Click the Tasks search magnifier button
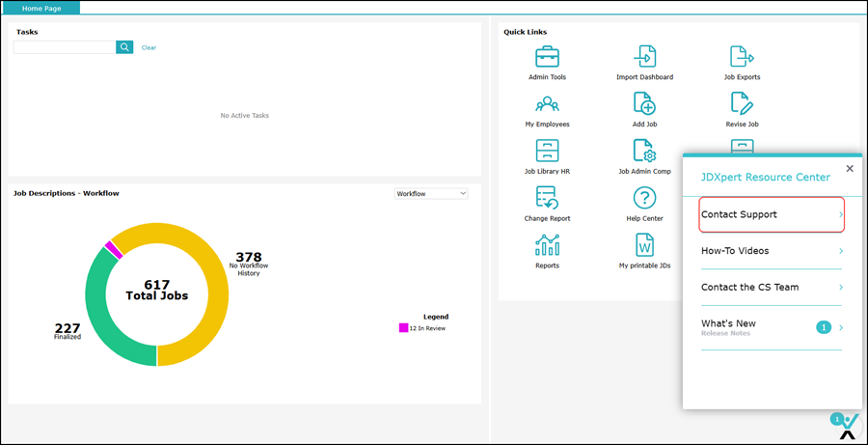 pos(124,47)
